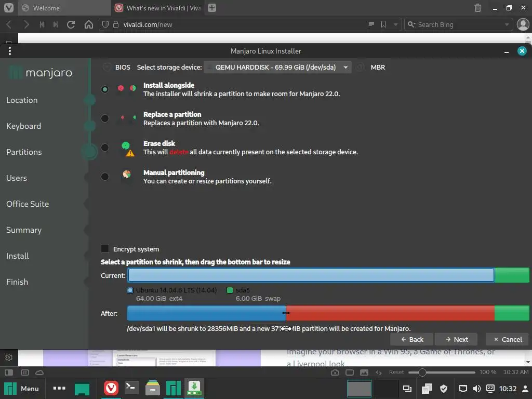Click the Keyboard step in installer sidebar
532x399 pixels.
(24, 126)
